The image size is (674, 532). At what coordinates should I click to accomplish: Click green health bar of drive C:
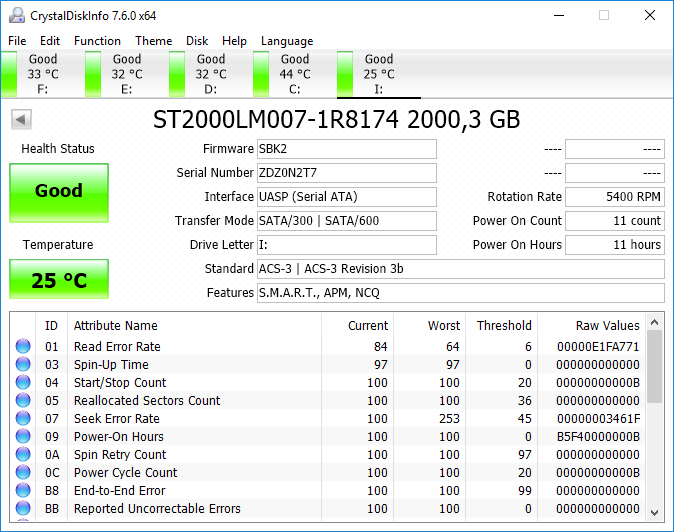[261, 74]
